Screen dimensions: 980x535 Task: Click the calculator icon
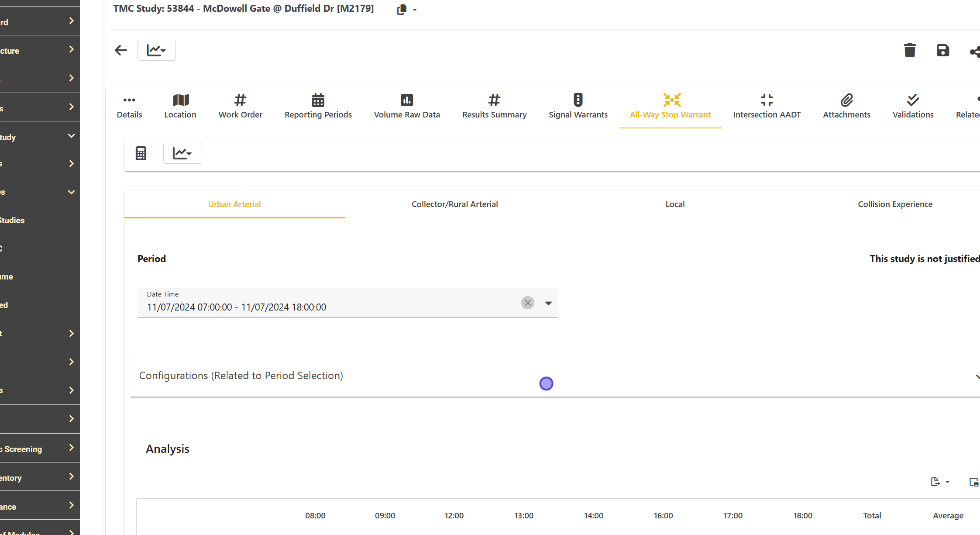[x=141, y=153]
